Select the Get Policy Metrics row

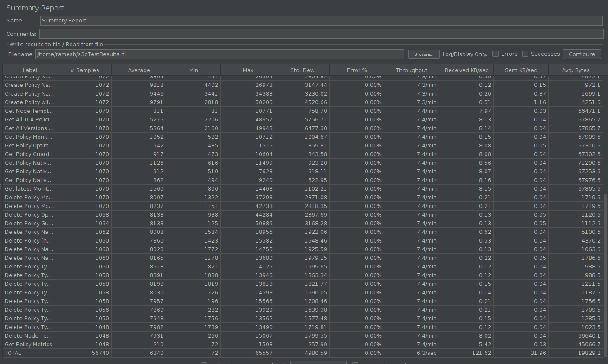(303, 345)
